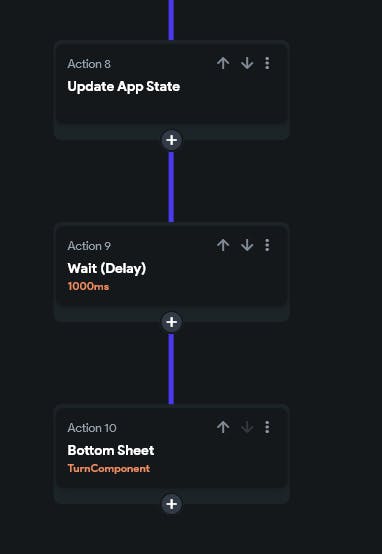
Task: Click the TurnComponent label
Action: [x=108, y=468]
